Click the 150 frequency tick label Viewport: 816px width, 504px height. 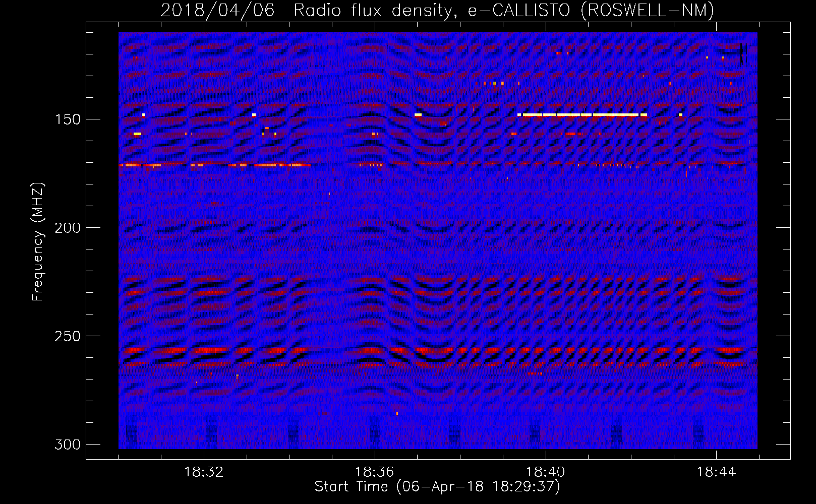pos(68,119)
